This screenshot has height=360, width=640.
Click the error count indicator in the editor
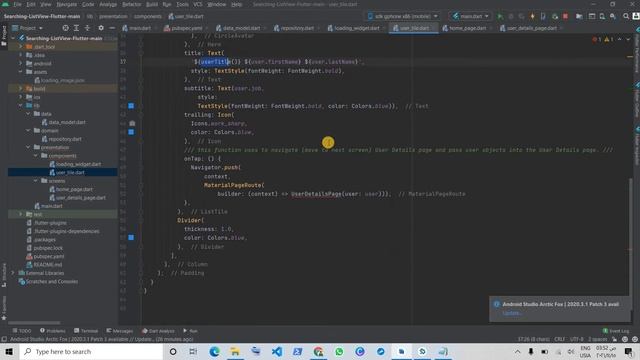(596, 39)
